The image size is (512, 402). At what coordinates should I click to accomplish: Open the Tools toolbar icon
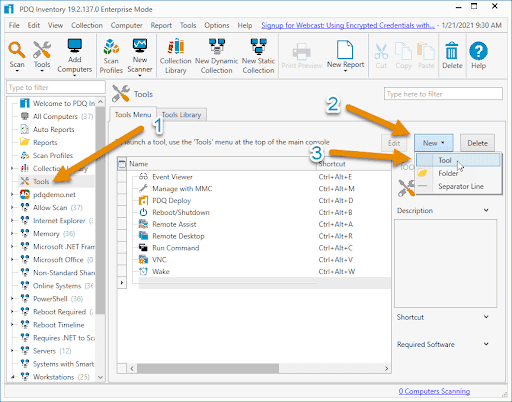[x=42, y=50]
